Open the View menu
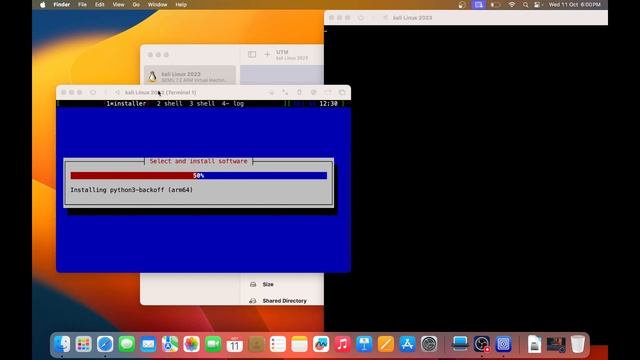The image size is (640, 360). (x=118, y=5)
